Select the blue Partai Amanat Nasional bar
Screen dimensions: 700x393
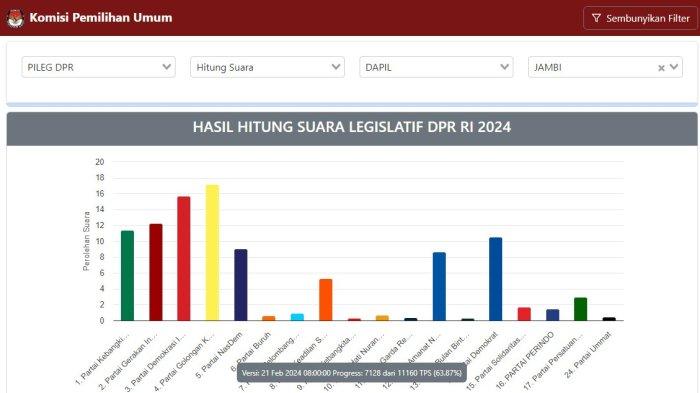click(439, 286)
